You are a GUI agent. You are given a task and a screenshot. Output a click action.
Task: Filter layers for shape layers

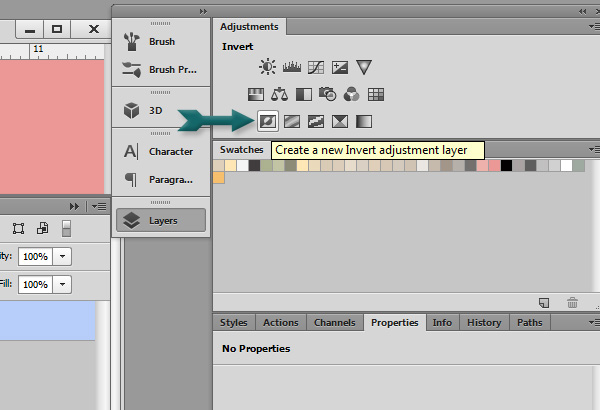tap(18, 229)
